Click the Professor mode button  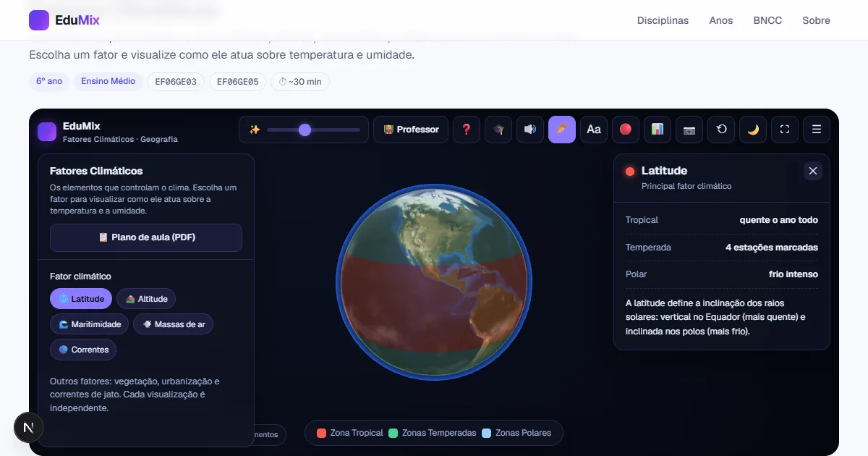tap(411, 130)
